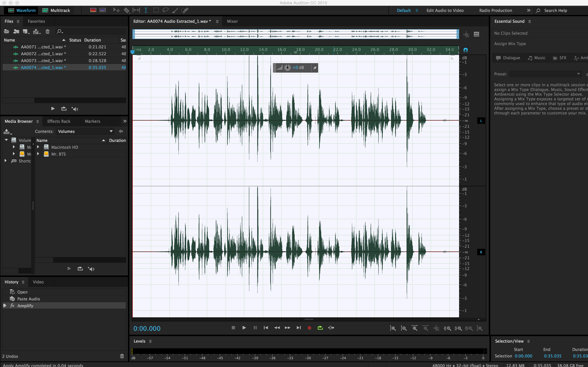Open the Edit Audio to Video workspace
The image size is (588, 367).
[445, 10]
